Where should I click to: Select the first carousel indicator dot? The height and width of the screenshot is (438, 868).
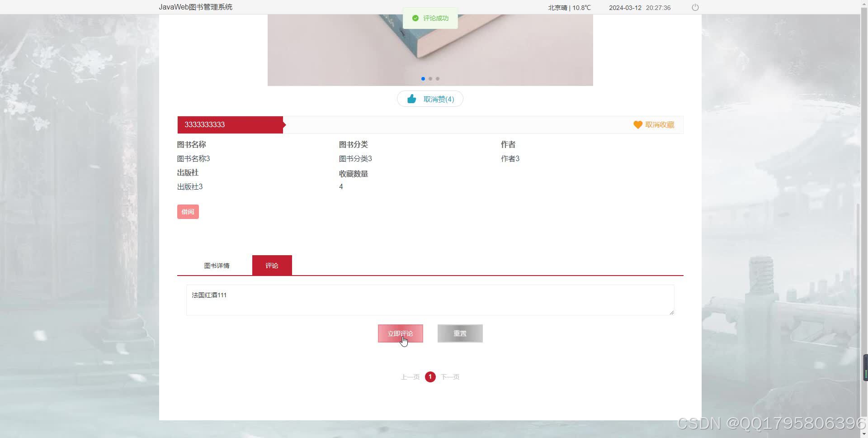[423, 79]
